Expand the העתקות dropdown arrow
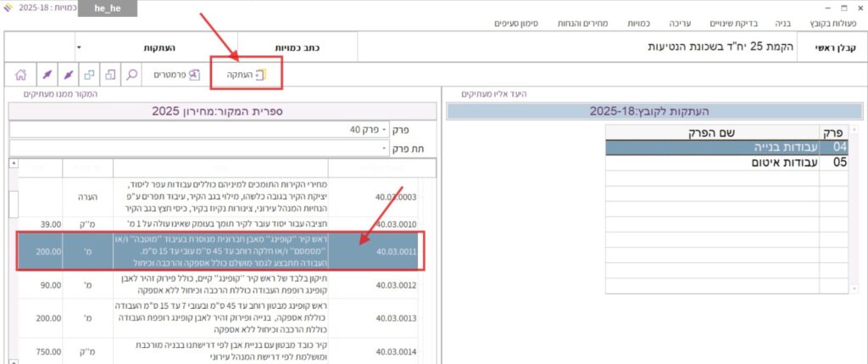The image size is (868, 364). (x=78, y=48)
